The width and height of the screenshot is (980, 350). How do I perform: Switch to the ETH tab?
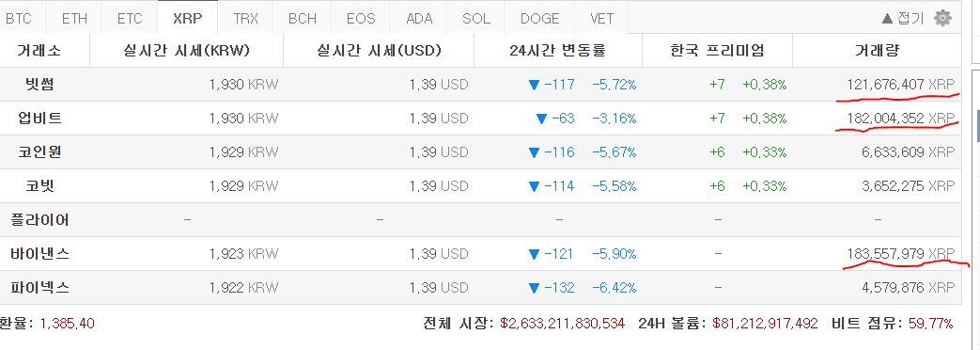(x=74, y=18)
